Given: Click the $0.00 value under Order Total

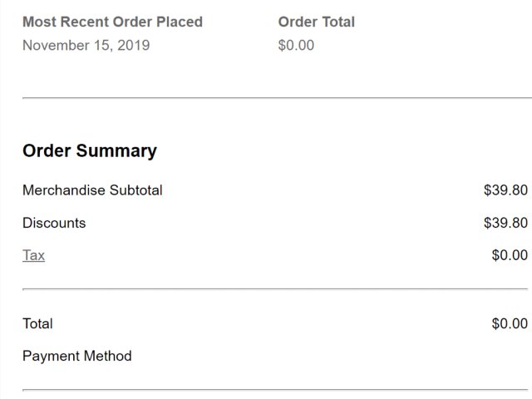Looking at the screenshot, I should click(x=296, y=45).
